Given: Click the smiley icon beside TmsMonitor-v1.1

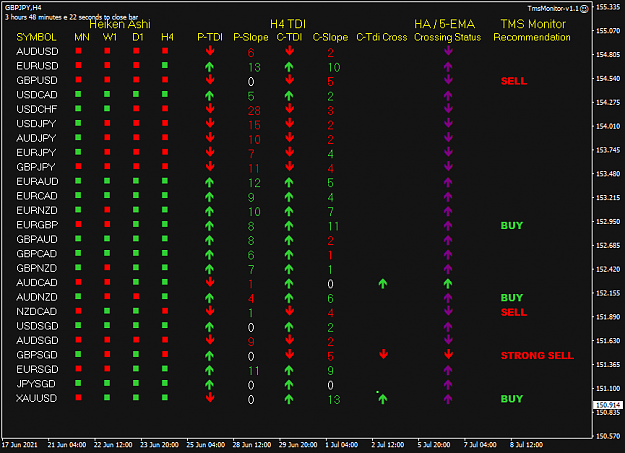Looking at the screenshot, I should [584, 9].
